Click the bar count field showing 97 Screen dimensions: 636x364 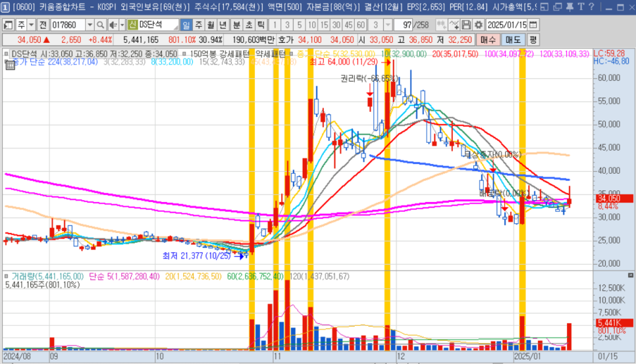click(403, 25)
